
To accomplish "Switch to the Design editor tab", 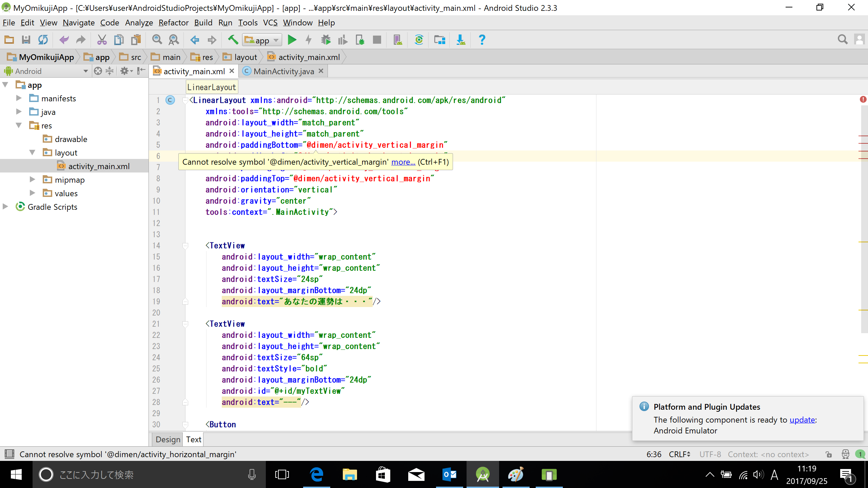I will (168, 440).
